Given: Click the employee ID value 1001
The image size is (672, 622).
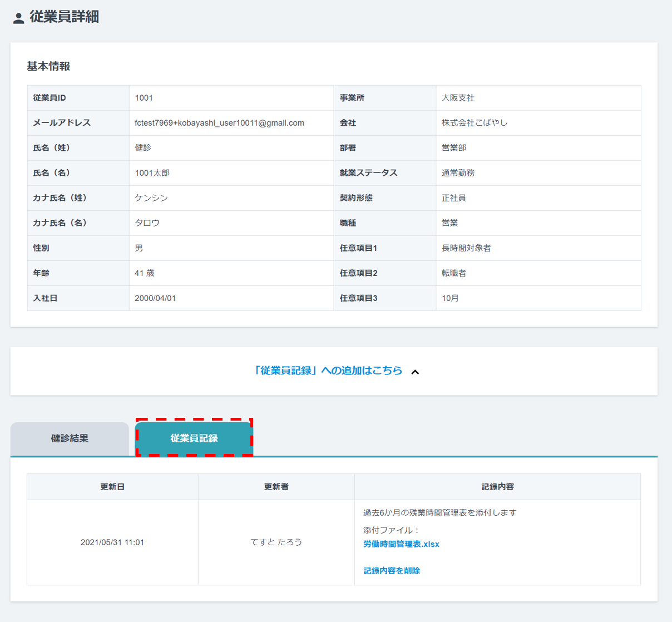Looking at the screenshot, I should [144, 98].
